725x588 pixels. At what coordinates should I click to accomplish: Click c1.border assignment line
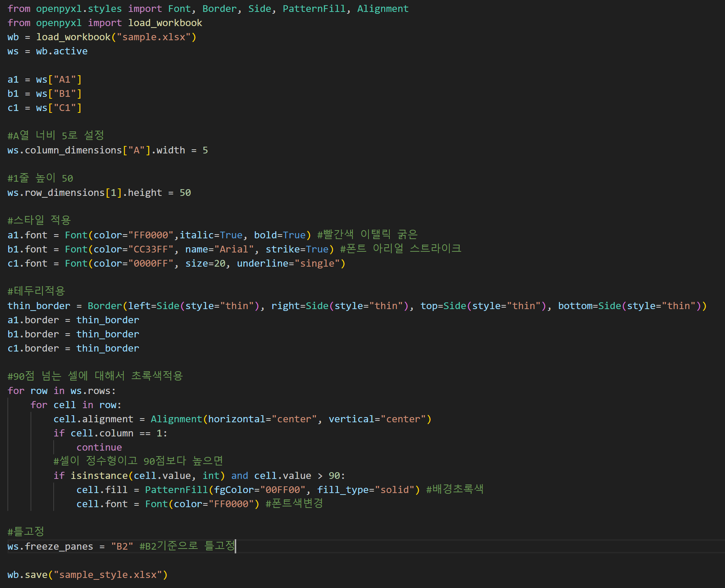coord(73,349)
